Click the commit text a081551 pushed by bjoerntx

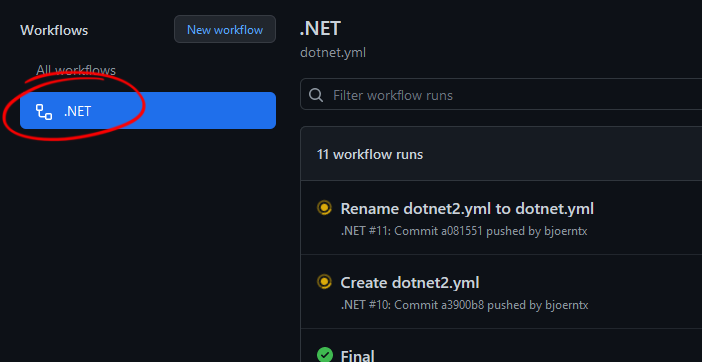[513, 231]
